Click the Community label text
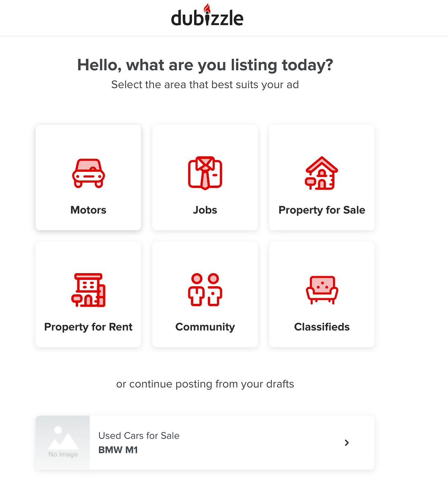The height and width of the screenshot is (482, 448). tap(205, 327)
